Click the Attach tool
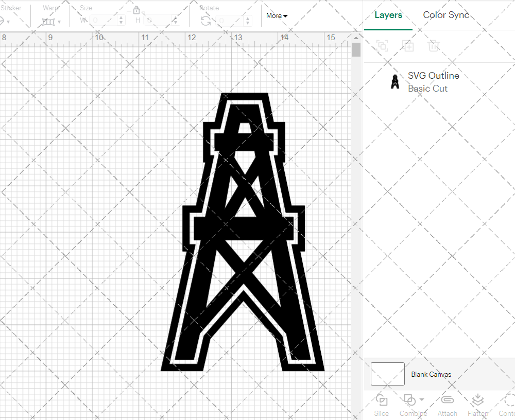The image size is (515, 420). pyautogui.click(x=448, y=406)
